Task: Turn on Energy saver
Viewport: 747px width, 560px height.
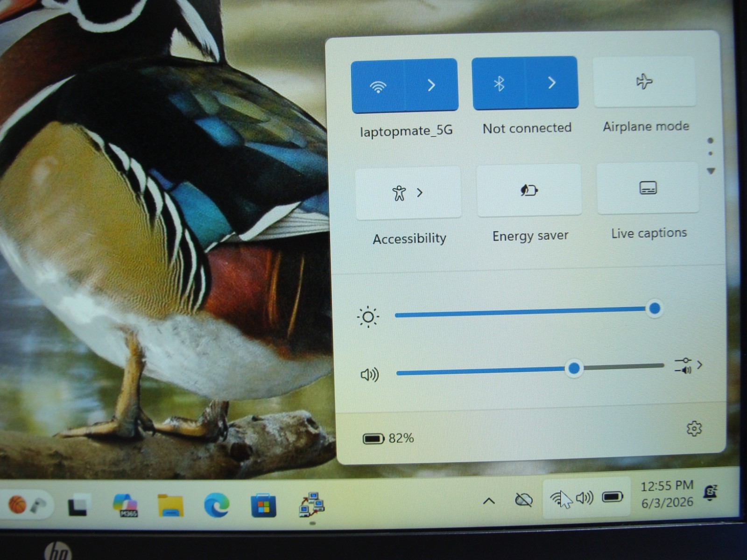Action: [x=529, y=190]
